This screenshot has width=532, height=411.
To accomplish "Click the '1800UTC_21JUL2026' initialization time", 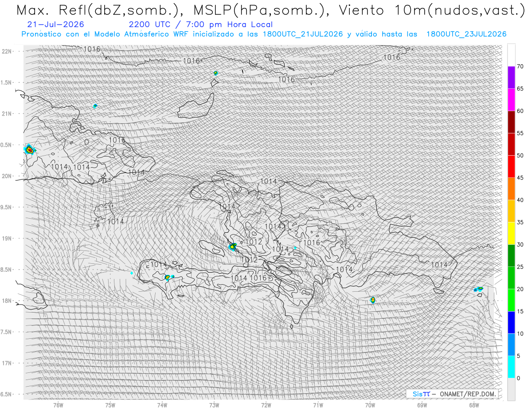I will 303,34.
